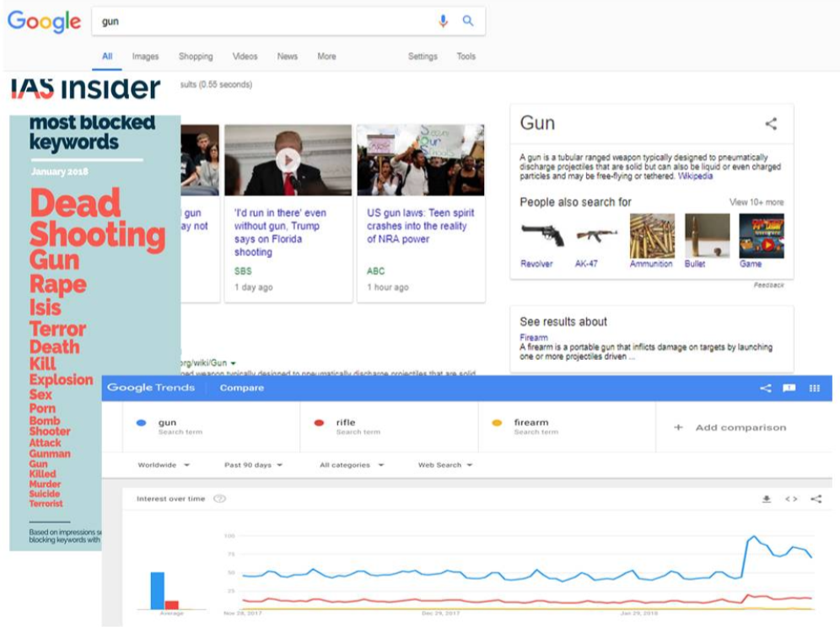The width and height of the screenshot is (840, 627).
Task: Click the blue dot beside gun term
Action: (142, 422)
